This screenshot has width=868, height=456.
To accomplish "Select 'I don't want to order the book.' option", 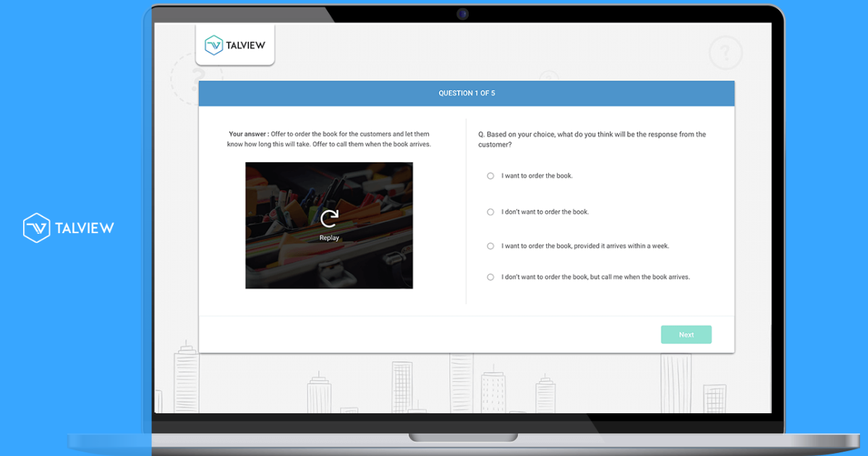I will coord(490,212).
